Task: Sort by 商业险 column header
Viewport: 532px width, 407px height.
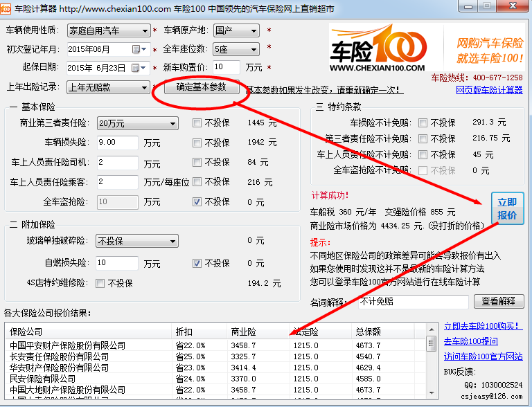Action: pyautogui.click(x=258, y=332)
